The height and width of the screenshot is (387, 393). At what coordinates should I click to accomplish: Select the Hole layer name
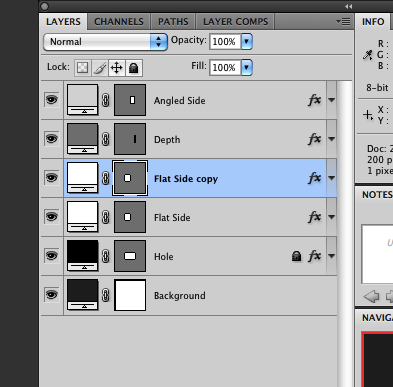point(164,257)
